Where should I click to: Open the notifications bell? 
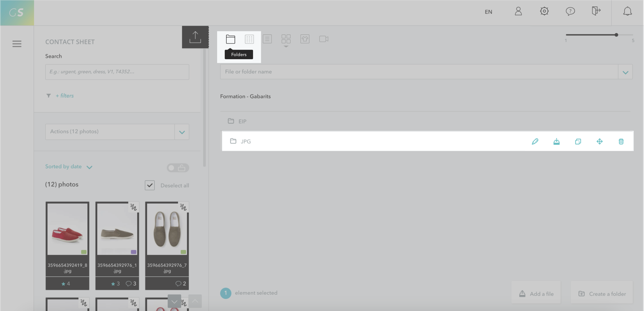coord(627,11)
